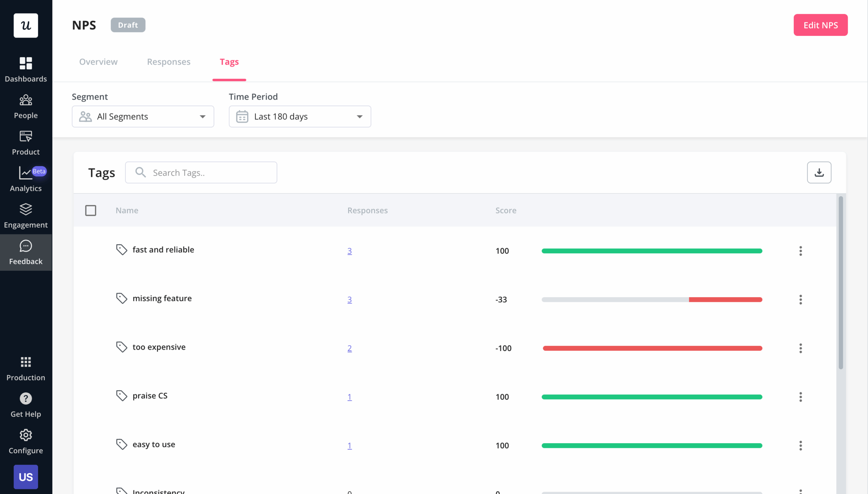The image size is (868, 494).
Task: Switch to the Overview tab
Action: click(x=98, y=62)
